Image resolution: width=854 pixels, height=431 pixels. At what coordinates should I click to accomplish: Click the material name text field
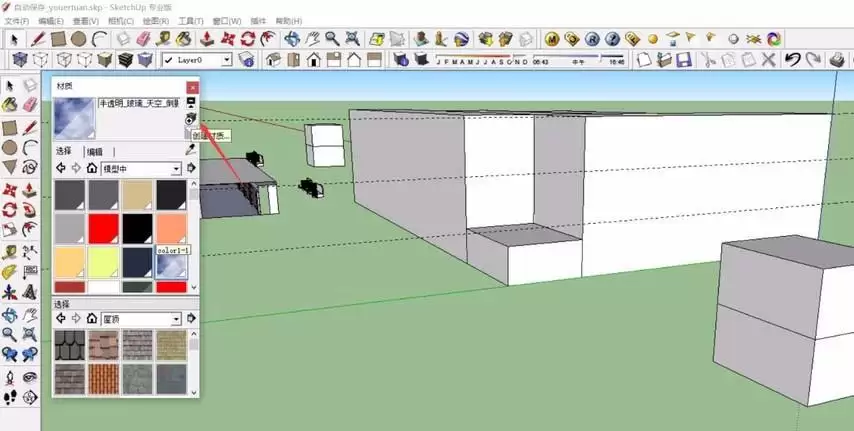(x=139, y=103)
